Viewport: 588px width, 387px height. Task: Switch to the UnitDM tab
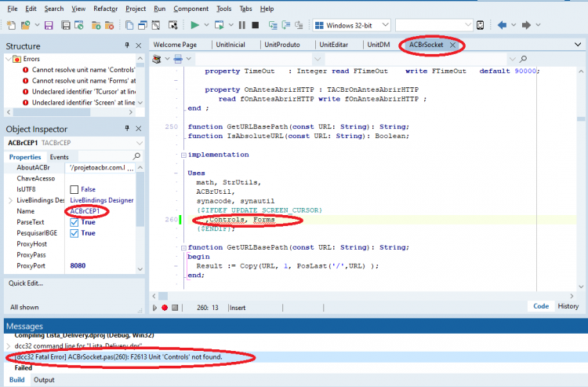click(379, 45)
